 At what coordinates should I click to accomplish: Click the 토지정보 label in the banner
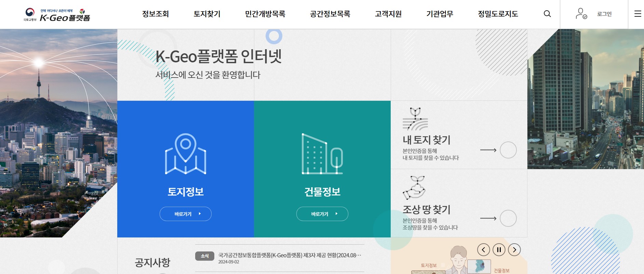click(x=429, y=265)
